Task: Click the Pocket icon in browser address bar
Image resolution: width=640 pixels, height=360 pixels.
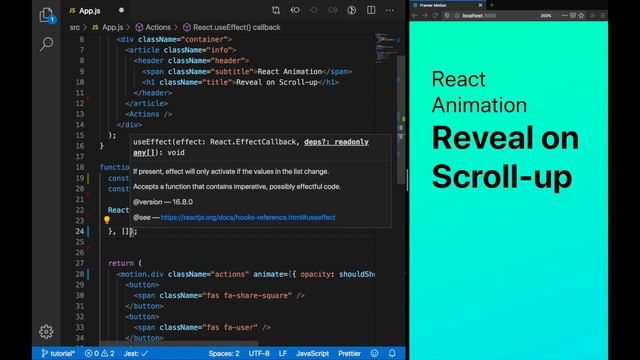Action: click(573, 16)
